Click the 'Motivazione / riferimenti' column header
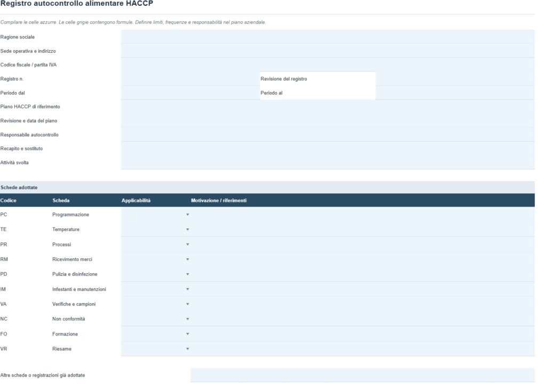This screenshot has width=546, height=392. point(219,201)
